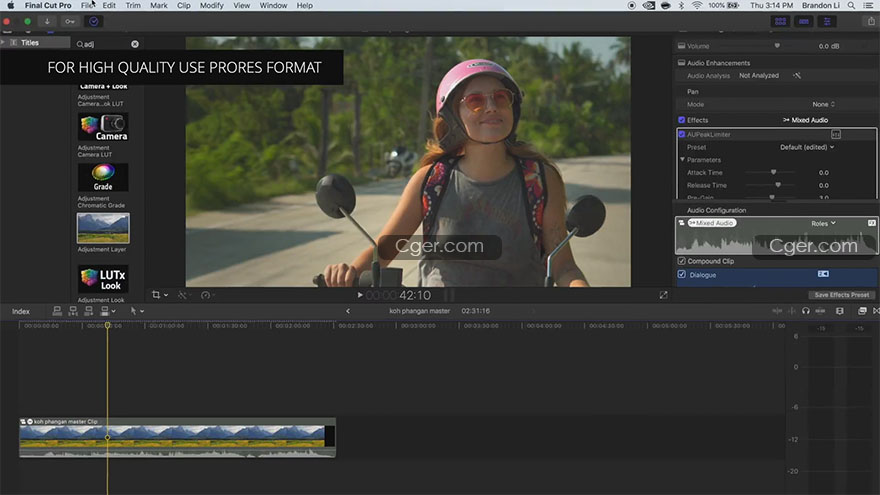Viewport: 880px width, 495px height.
Task: Click the share export icon
Action: click(x=871, y=21)
